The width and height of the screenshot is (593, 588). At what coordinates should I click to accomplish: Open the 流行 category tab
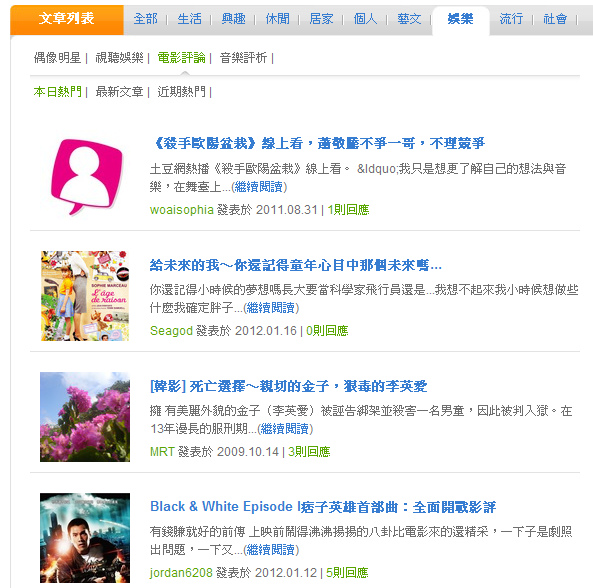tap(511, 19)
